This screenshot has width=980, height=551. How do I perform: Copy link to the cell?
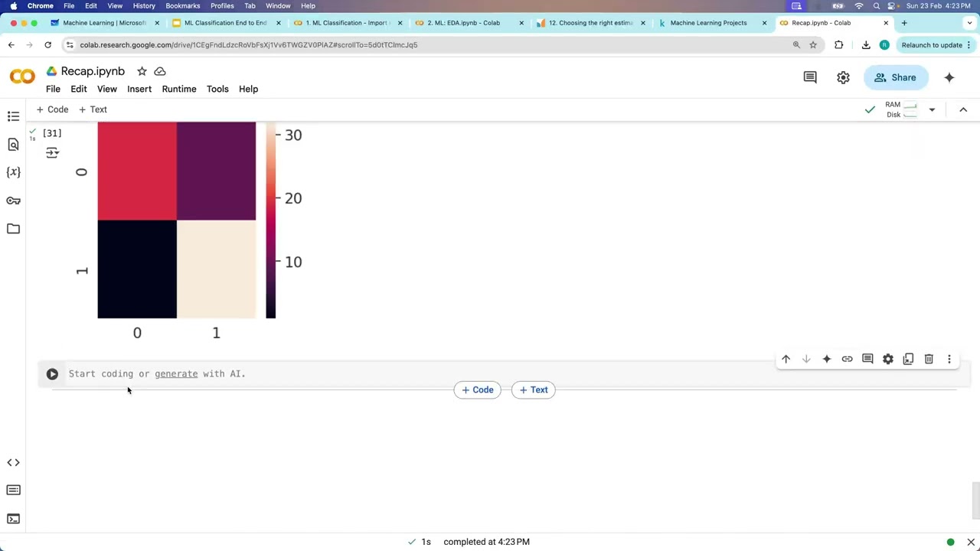click(x=847, y=359)
